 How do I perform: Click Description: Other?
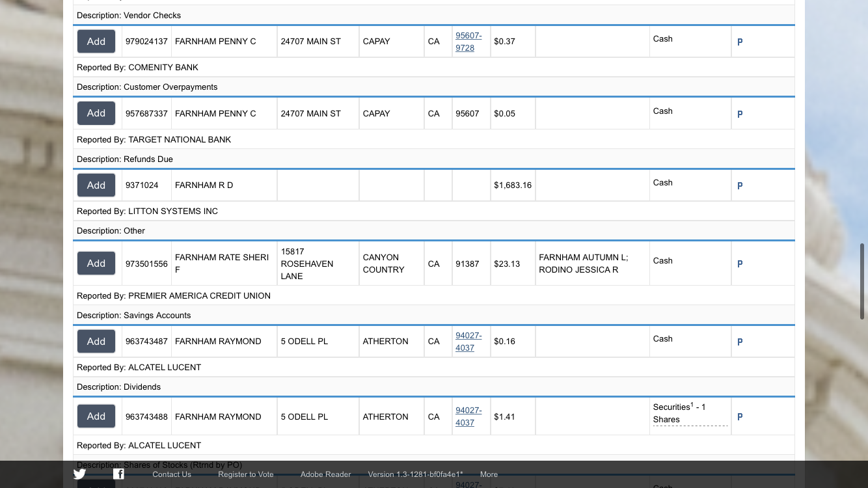(111, 231)
